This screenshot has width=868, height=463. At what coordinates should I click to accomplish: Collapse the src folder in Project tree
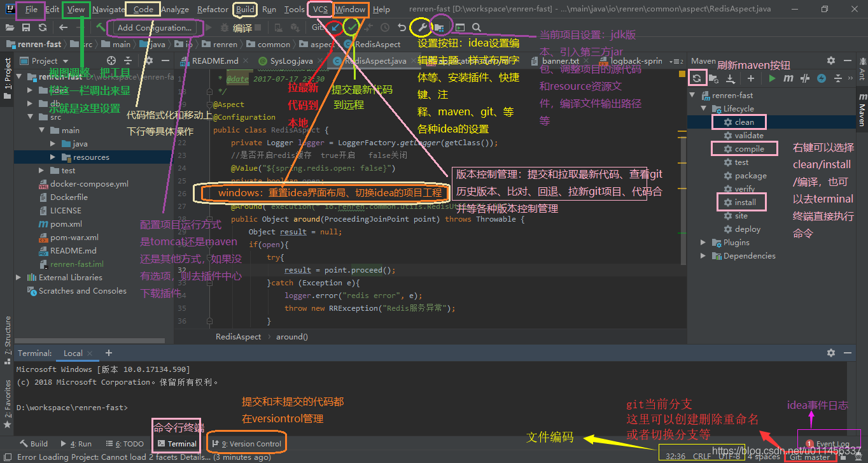(x=31, y=117)
